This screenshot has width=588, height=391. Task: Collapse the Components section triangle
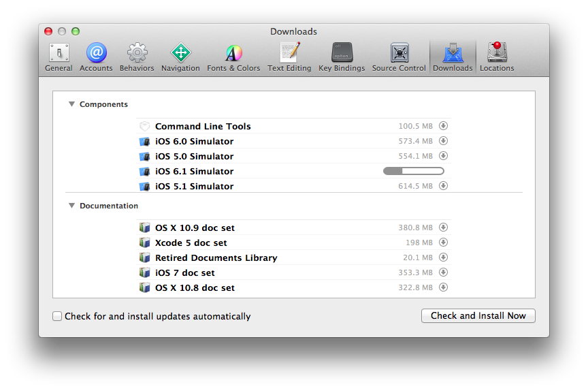coord(71,104)
